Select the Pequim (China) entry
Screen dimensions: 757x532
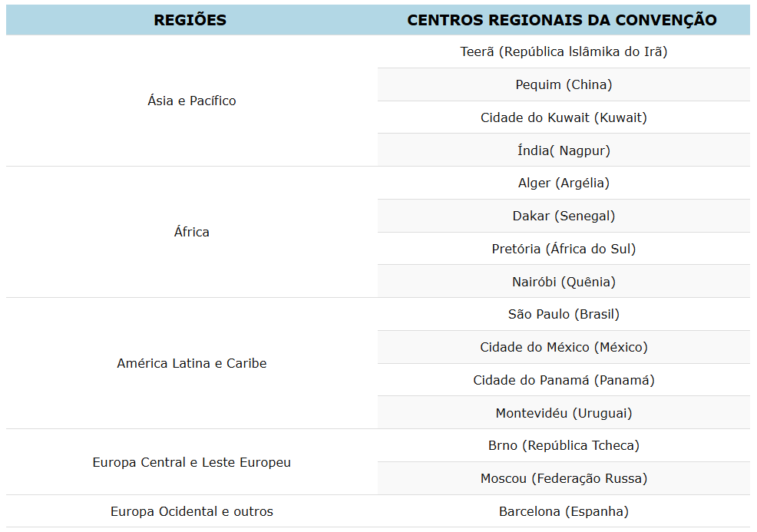[x=564, y=84]
